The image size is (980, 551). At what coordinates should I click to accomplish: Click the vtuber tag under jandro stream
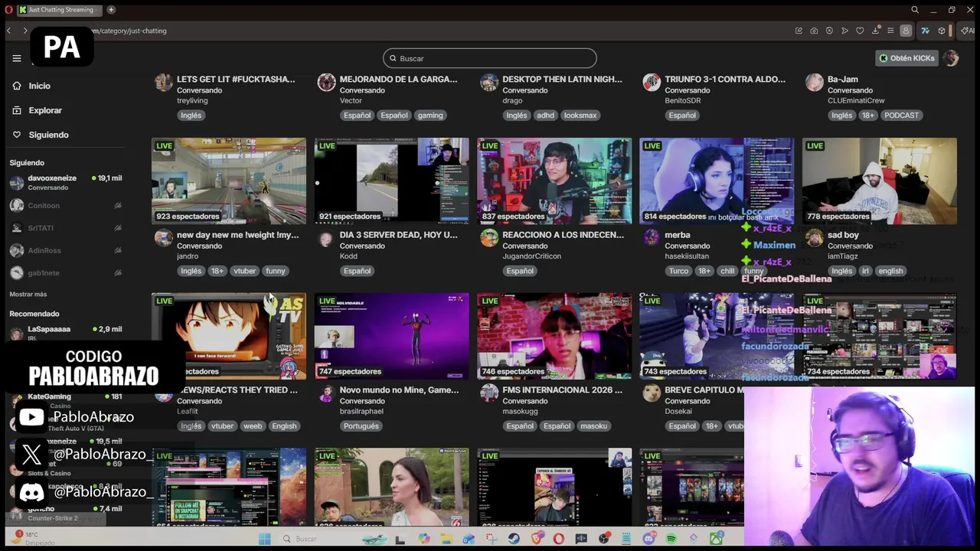[x=244, y=271]
